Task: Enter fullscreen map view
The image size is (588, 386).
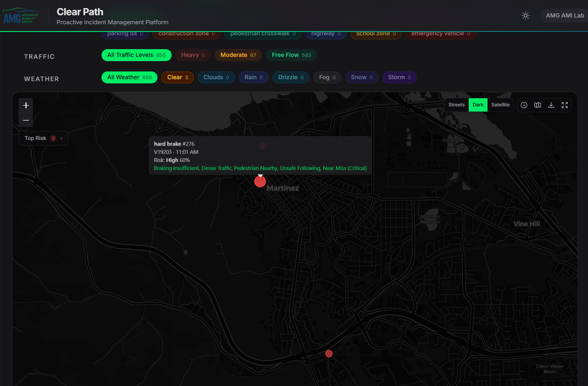Action: pos(565,105)
